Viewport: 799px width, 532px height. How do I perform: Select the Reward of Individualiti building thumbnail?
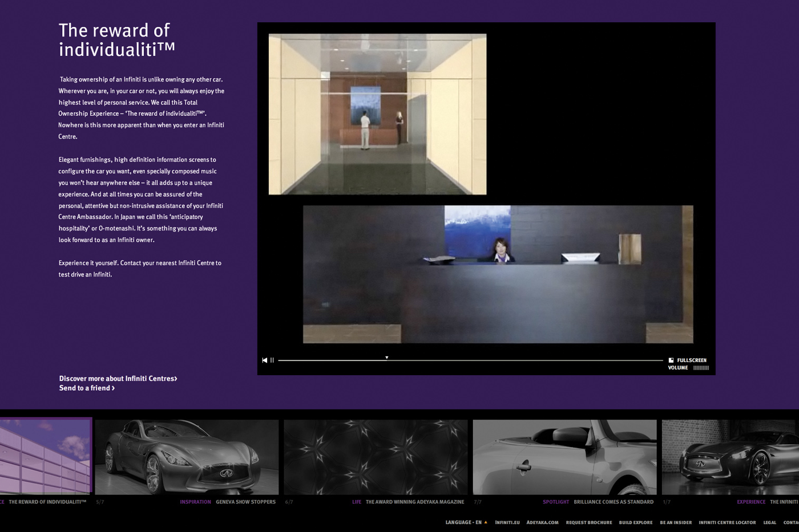[x=46, y=456]
